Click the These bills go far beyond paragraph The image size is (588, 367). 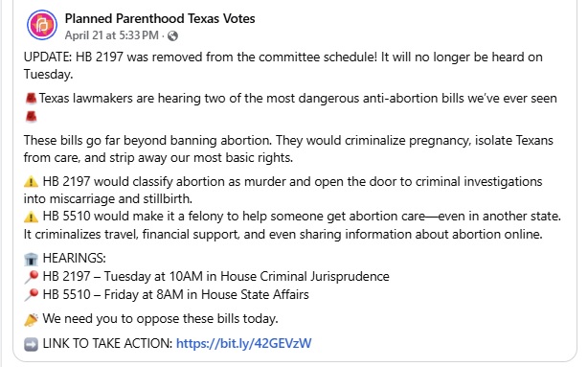[x=288, y=149]
